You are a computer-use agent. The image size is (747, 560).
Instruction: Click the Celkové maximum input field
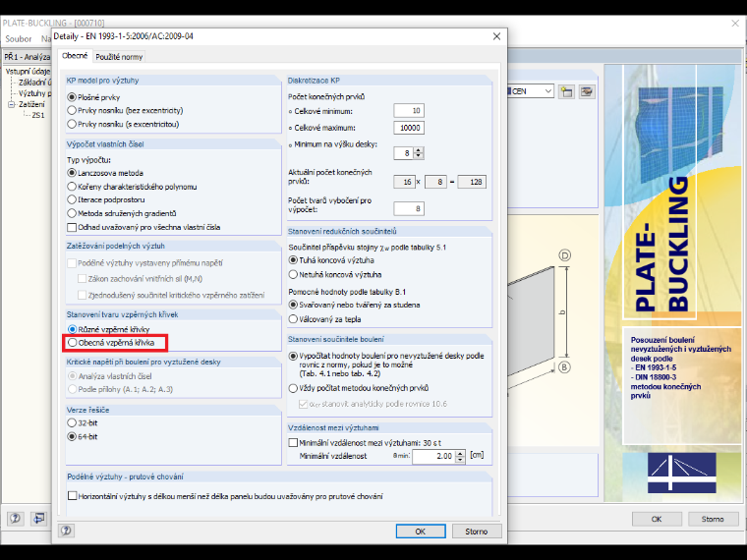[409, 128]
